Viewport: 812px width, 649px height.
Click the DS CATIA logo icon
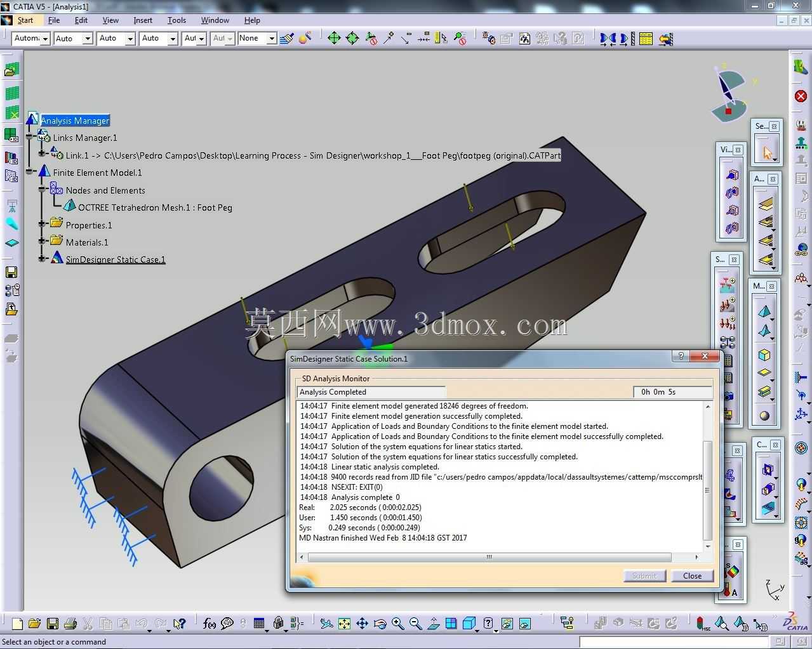[x=795, y=622]
